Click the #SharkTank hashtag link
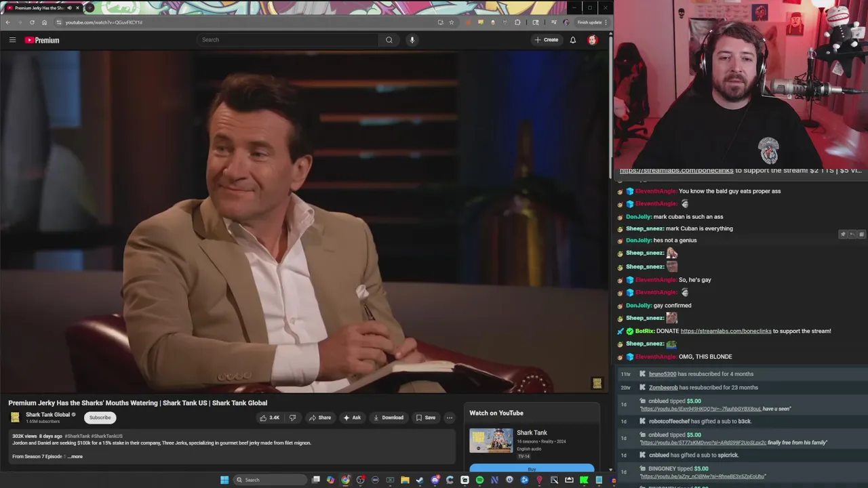 (x=77, y=436)
